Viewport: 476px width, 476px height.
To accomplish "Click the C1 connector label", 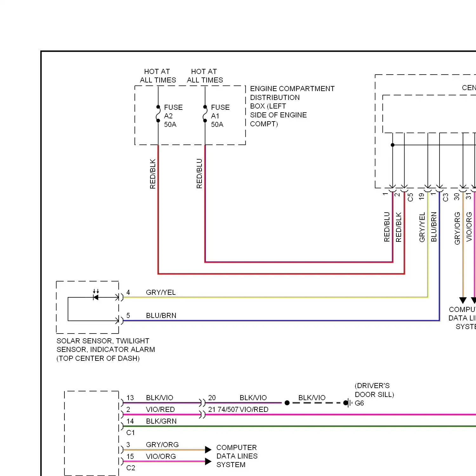I will coord(130,433).
